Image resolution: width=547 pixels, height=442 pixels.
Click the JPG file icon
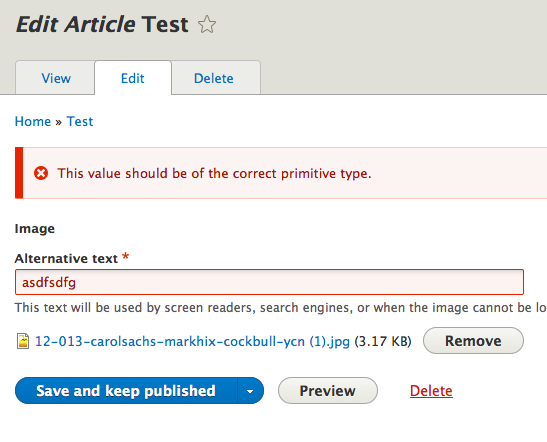coord(23,341)
